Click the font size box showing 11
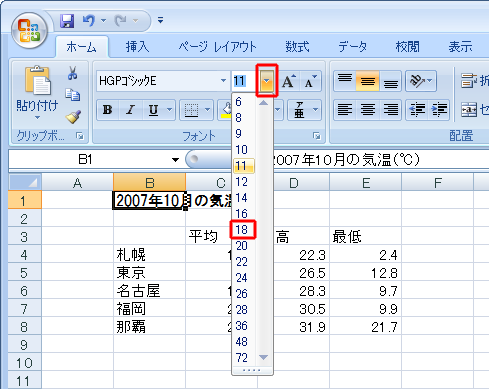 244,81
